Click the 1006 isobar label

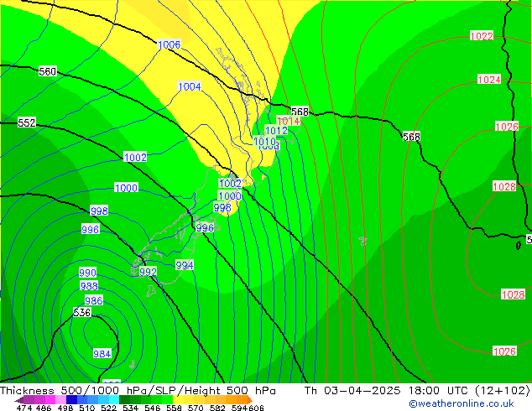[x=169, y=44]
